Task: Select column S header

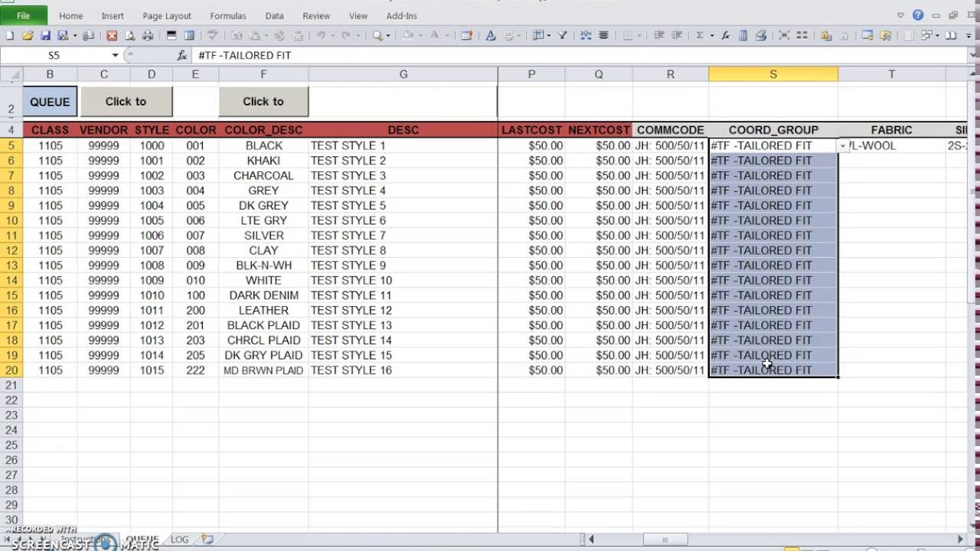Action: point(773,74)
